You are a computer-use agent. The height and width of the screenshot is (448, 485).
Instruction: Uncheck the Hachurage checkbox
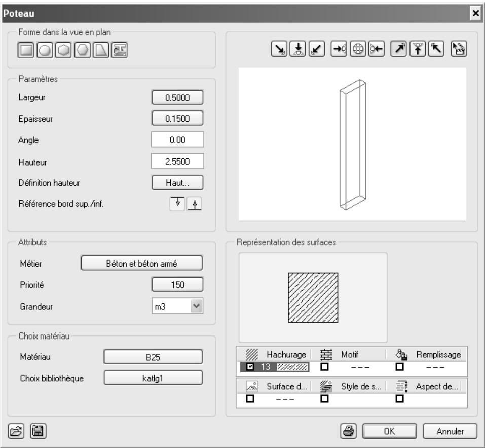250,367
